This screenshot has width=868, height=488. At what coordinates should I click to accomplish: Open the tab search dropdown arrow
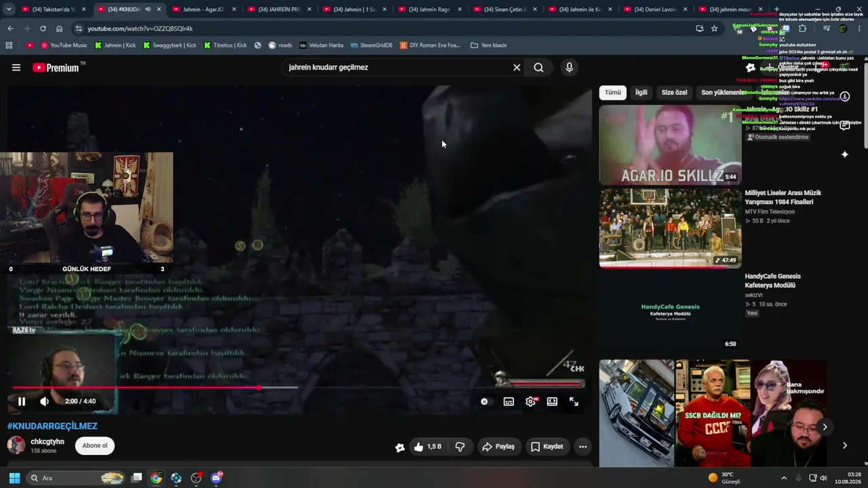tap(9, 9)
